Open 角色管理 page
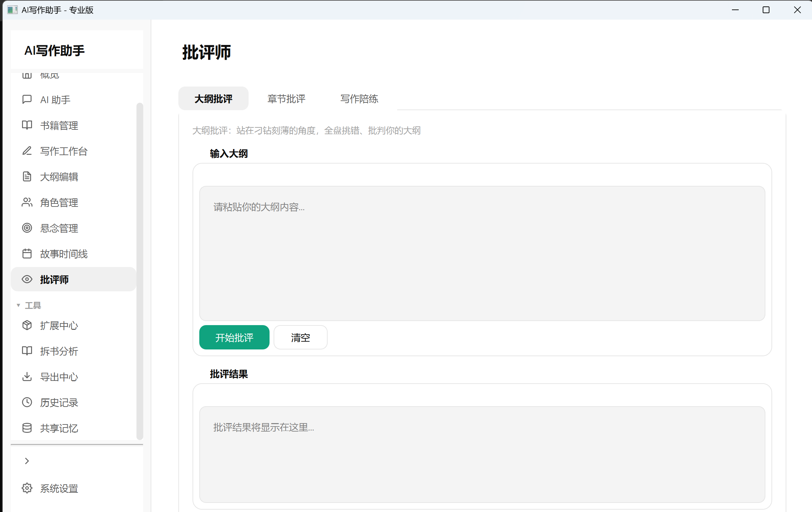The image size is (812, 512). click(74, 202)
